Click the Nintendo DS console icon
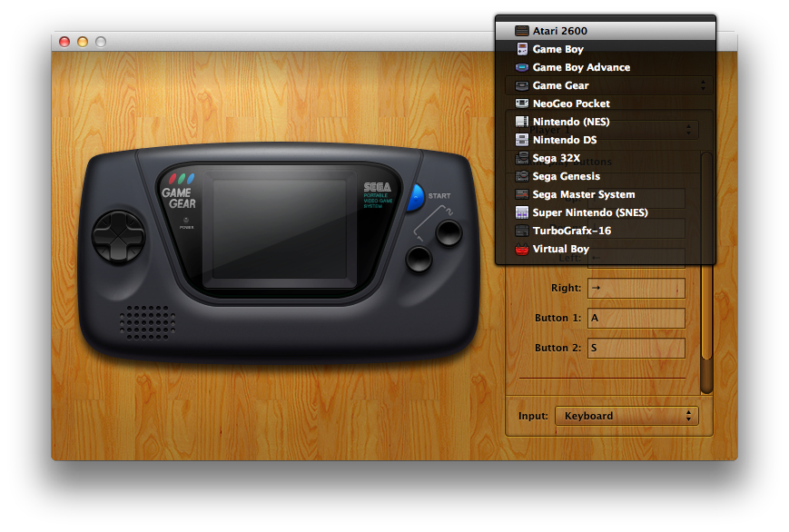The height and width of the screenshot is (532, 789). 522,140
